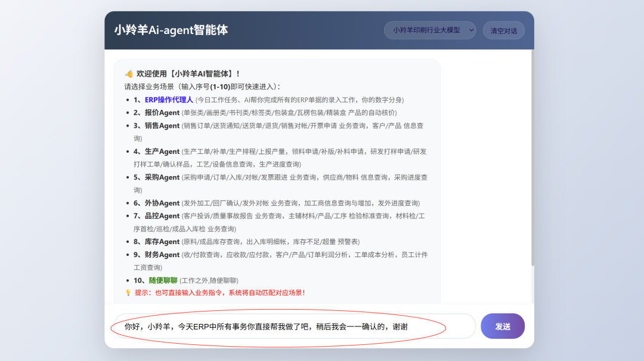Open the 小羚羊印刷行业大模型 model dropdown

[429, 30]
